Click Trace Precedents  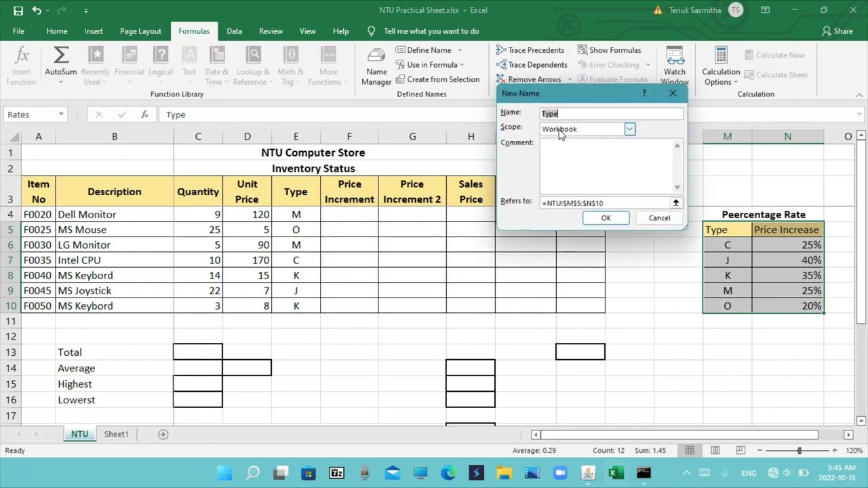point(530,50)
